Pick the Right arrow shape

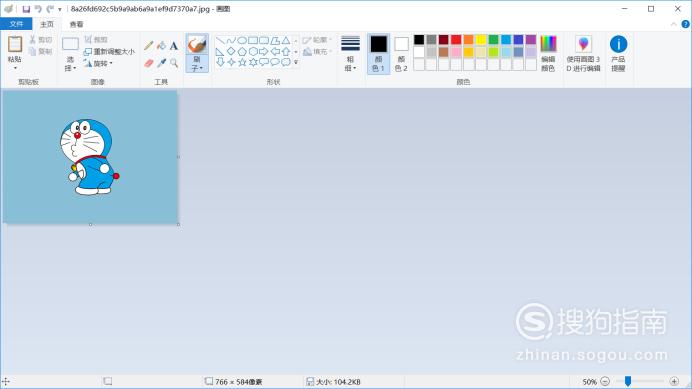pyautogui.click(x=264, y=52)
